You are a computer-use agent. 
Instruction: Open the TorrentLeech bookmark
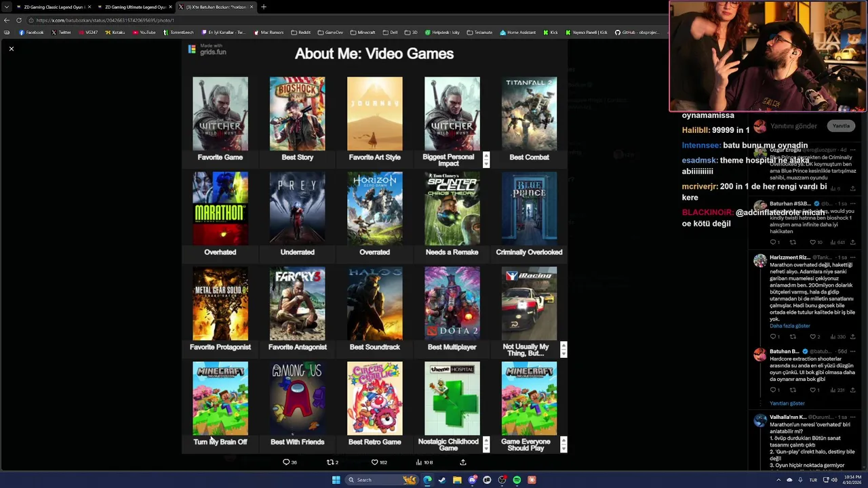pyautogui.click(x=178, y=33)
